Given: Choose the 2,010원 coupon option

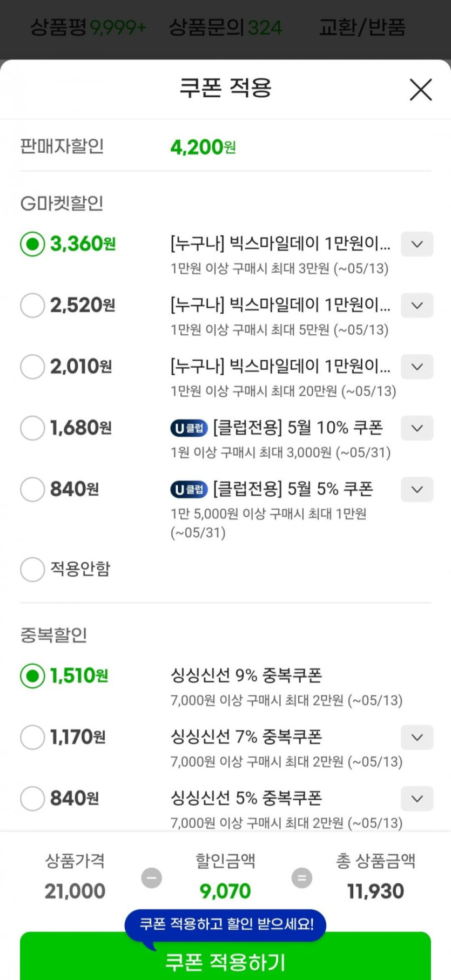Looking at the screenshot, I should (x=32, y=367).
